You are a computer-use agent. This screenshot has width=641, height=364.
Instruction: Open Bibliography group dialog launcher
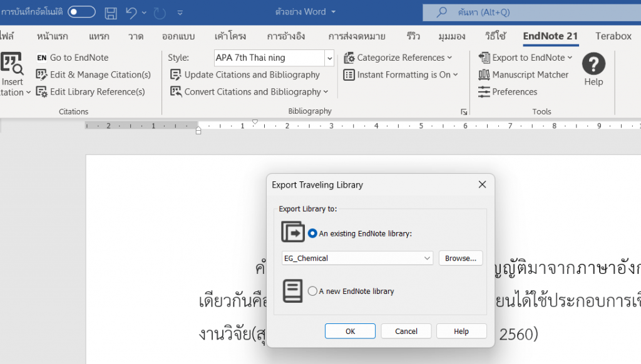(464, 112)
